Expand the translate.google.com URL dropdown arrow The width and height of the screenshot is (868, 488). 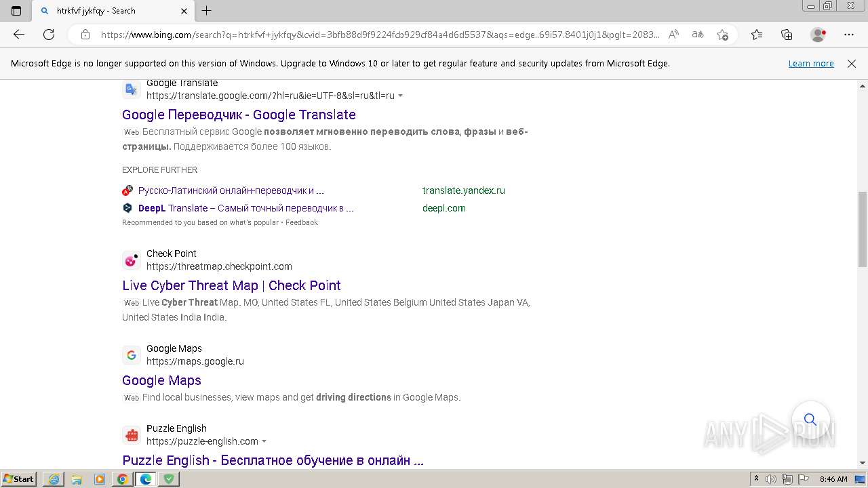[x=401, y=96]
